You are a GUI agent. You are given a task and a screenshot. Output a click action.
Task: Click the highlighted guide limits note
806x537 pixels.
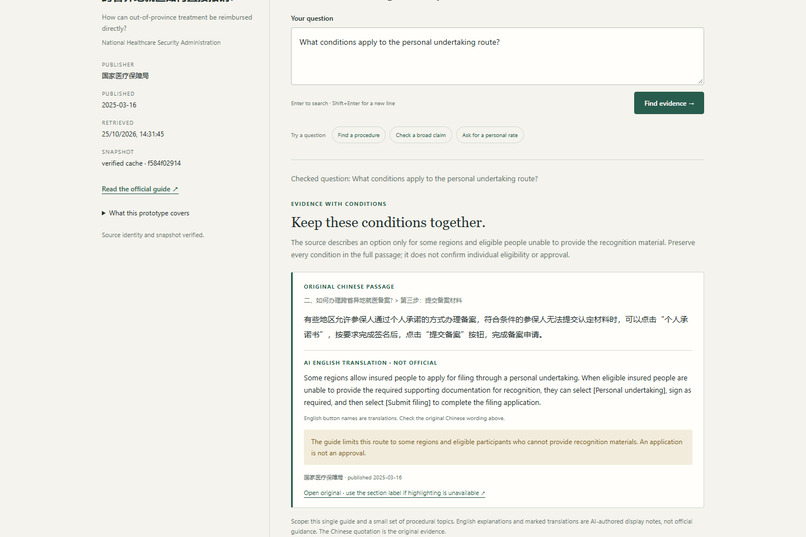pos(498,447)
